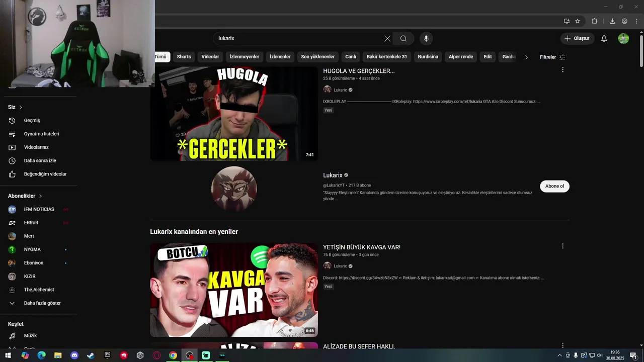Open Epic Games launcher from taskbar
The width and height of the screenshot is (644, 362).
pos(107,355)
